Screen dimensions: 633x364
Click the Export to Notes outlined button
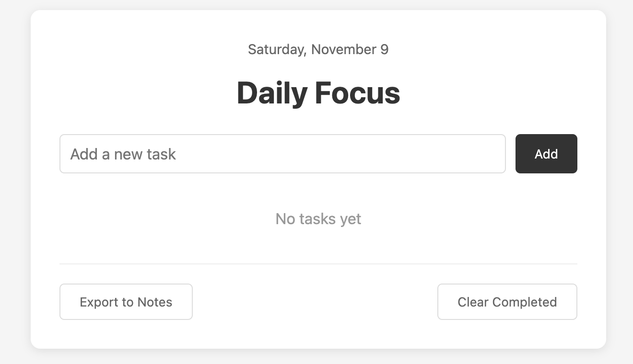click(126, 302)
